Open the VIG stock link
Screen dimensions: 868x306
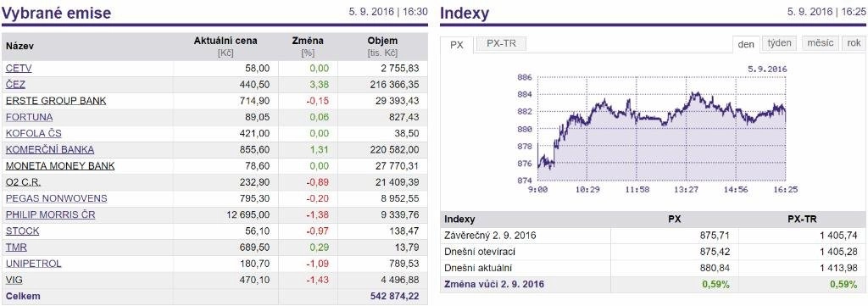coord(14,280)
